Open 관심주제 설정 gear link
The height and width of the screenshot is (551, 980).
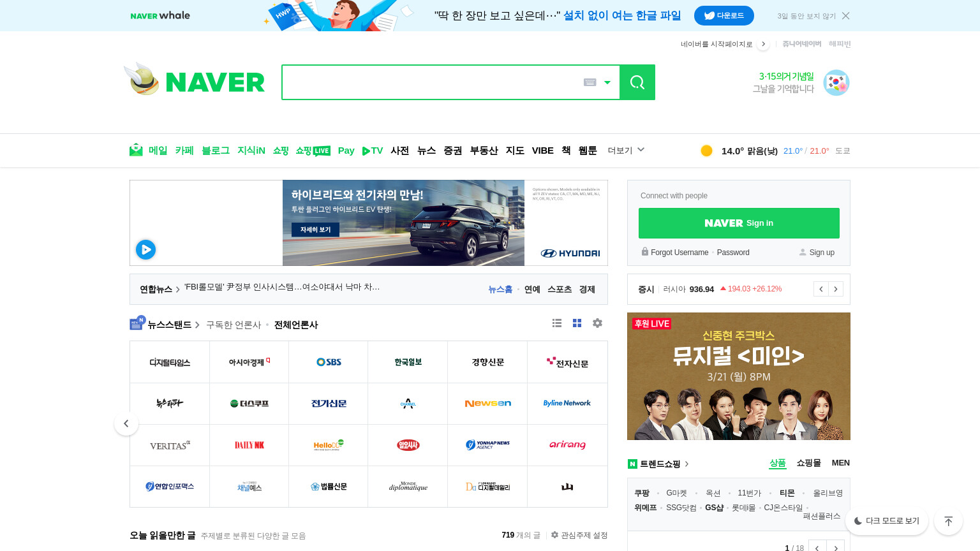point(579,535)
